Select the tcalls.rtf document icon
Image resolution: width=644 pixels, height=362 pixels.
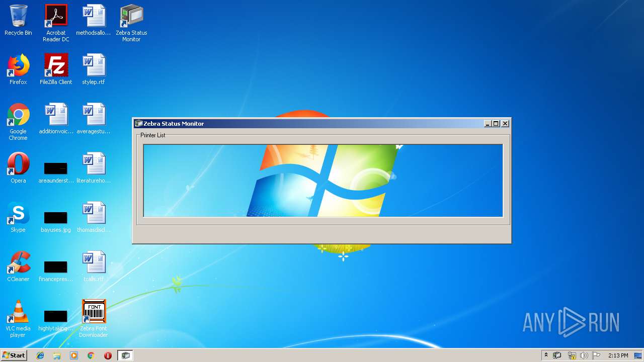94,266
